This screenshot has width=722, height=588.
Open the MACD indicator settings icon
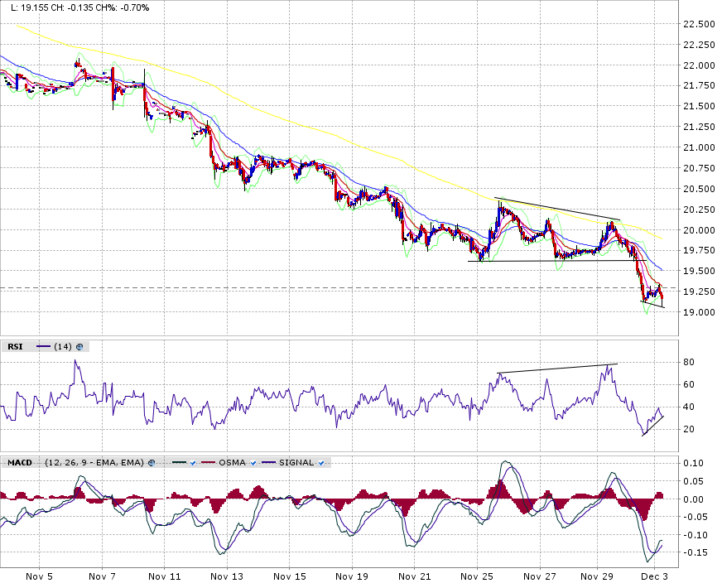pos(152,463)
